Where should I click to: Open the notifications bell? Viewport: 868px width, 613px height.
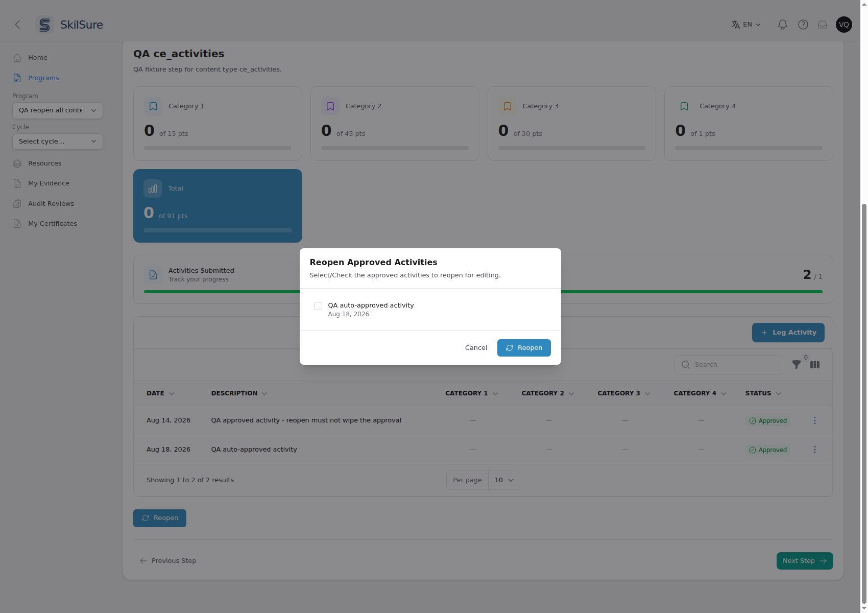(782, 25)
